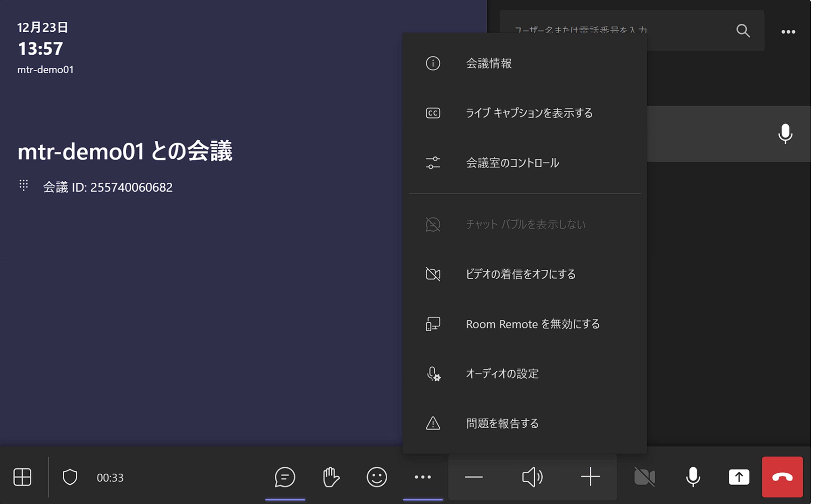The width and height of the screenshot is (813, 504).
Task: Select ライブ キャプションを表示する
Action: 524,113
